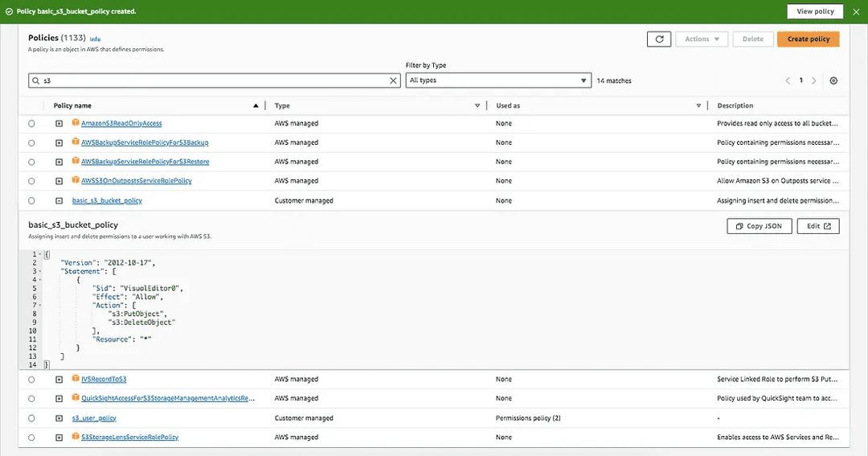Open the S3StorageLensServiceRolePolicy link

tap(129, 438)
